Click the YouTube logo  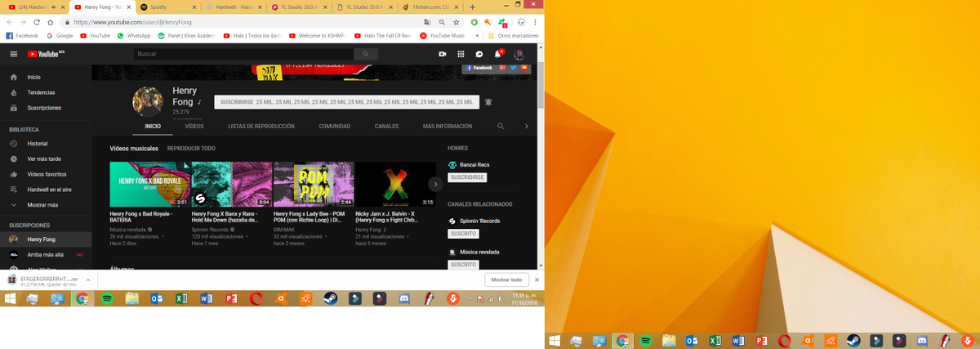(x=46, y=54)
